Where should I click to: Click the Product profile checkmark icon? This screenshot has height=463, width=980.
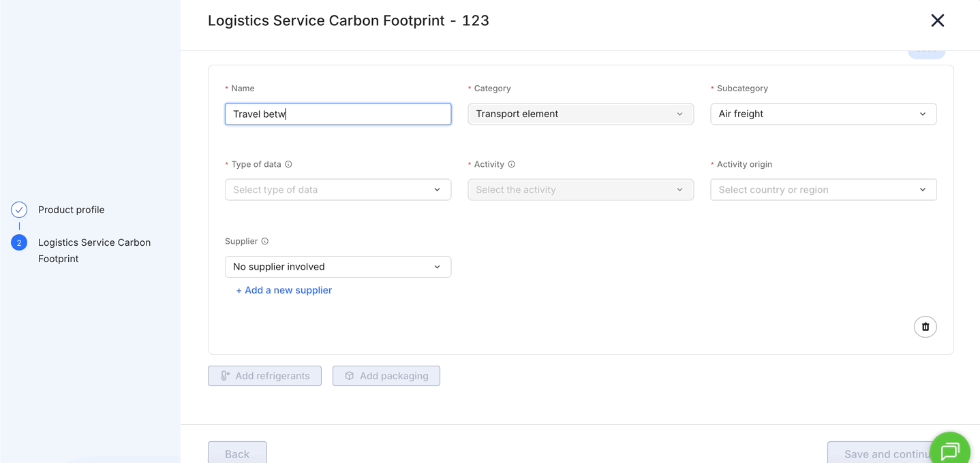pos(19,210)
